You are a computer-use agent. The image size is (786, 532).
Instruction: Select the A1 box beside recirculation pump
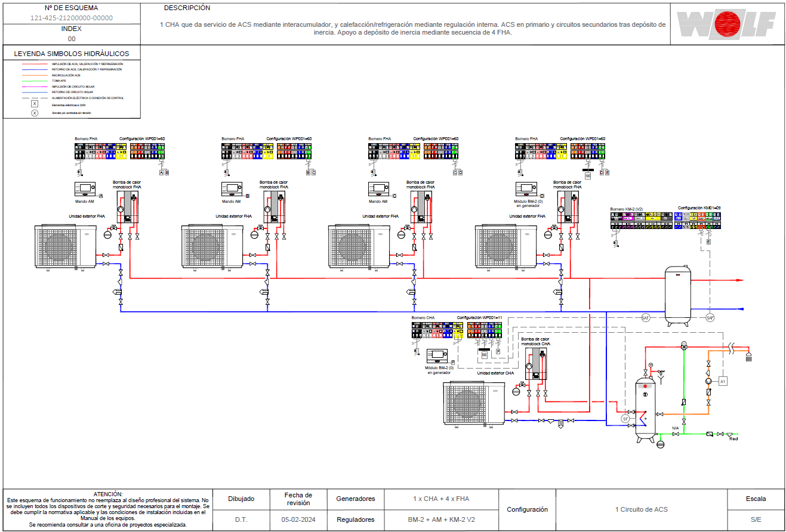(x=723, y=381)
